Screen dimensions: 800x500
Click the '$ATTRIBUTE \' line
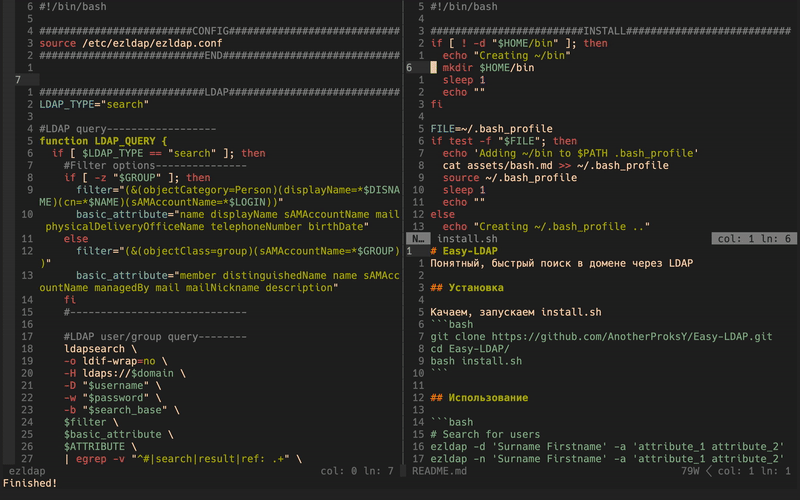pos(100,447)
